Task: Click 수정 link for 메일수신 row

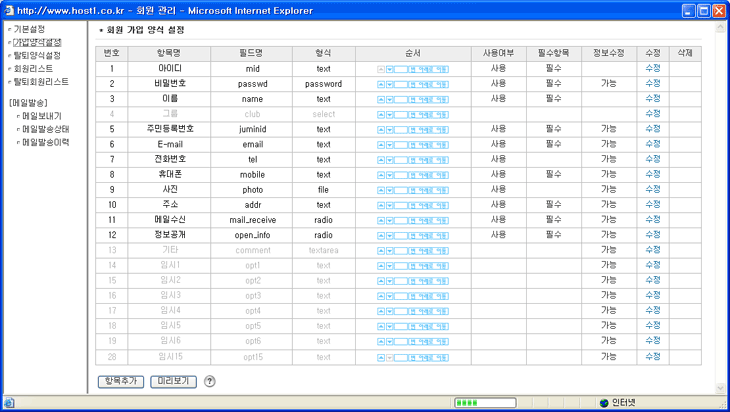Action: (x=653, y=219)
